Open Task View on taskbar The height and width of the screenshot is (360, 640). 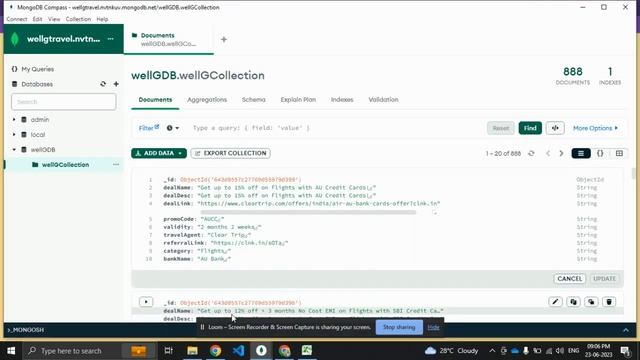click(x=169, y=351)
